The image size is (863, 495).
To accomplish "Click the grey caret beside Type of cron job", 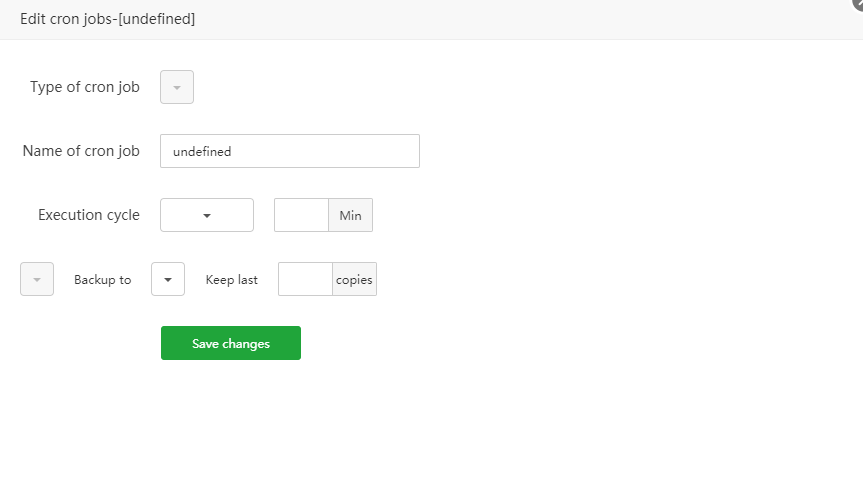I will (x=177, y=88).
